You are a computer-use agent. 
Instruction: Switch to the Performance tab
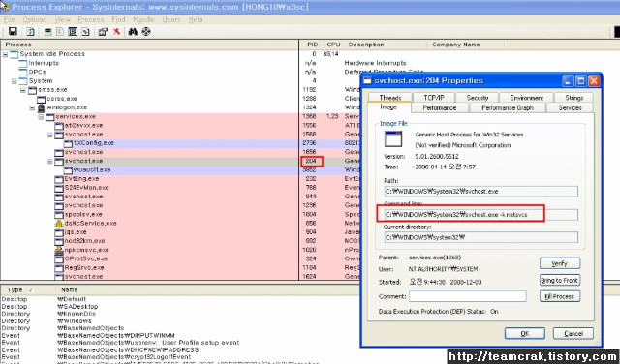439,107
